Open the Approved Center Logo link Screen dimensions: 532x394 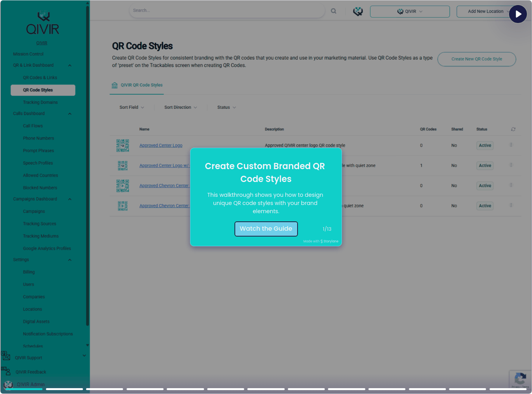pyautogui.click(x=161, y=146)
